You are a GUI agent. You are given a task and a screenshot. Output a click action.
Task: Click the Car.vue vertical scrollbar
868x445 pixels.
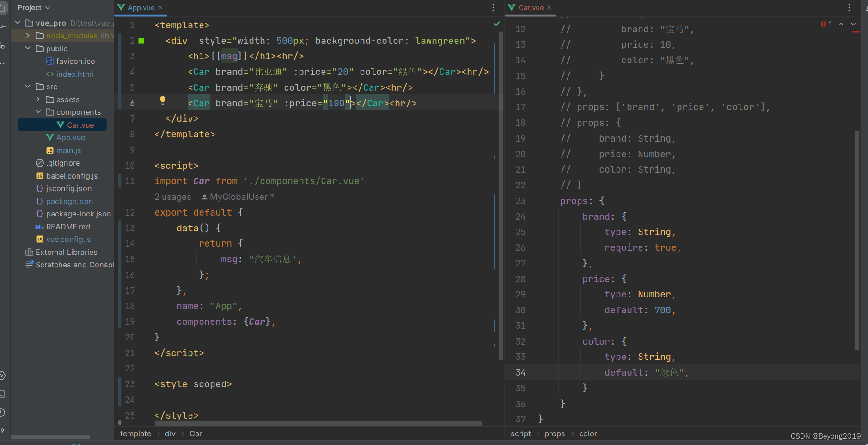click(x=857, y=241)
